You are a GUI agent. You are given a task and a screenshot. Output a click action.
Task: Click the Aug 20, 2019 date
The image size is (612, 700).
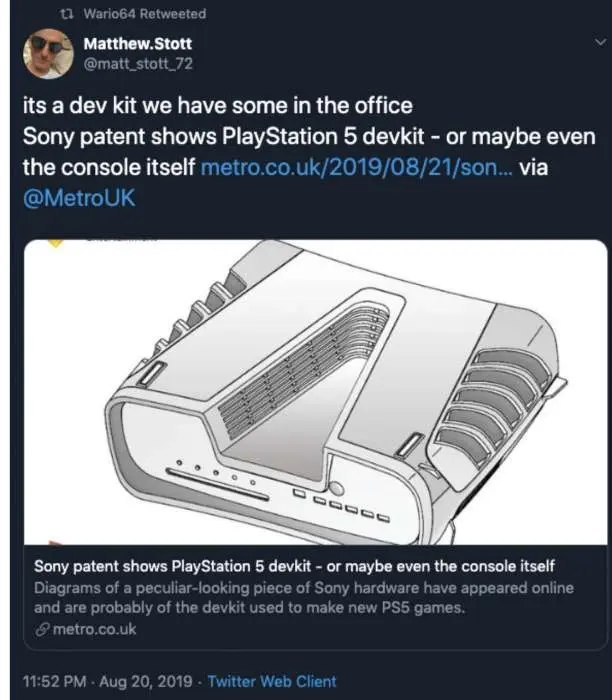coord(146,681)
